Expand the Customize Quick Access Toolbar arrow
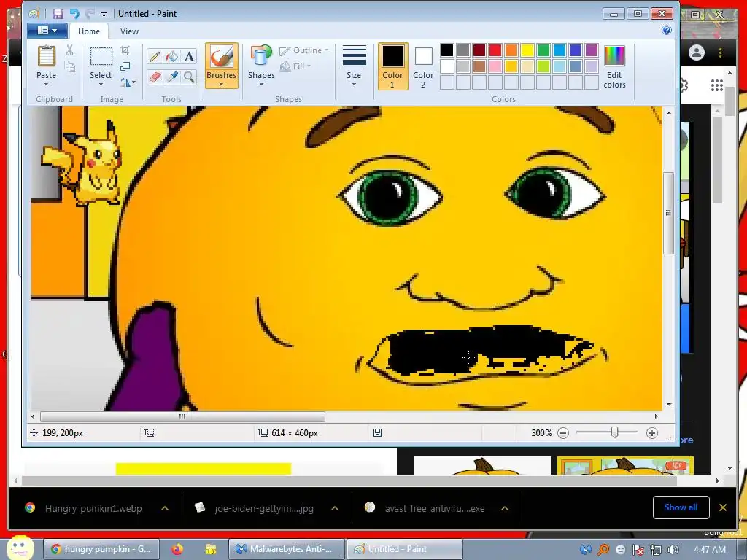Viewport: 747px width, 560px height. (104, 15)
